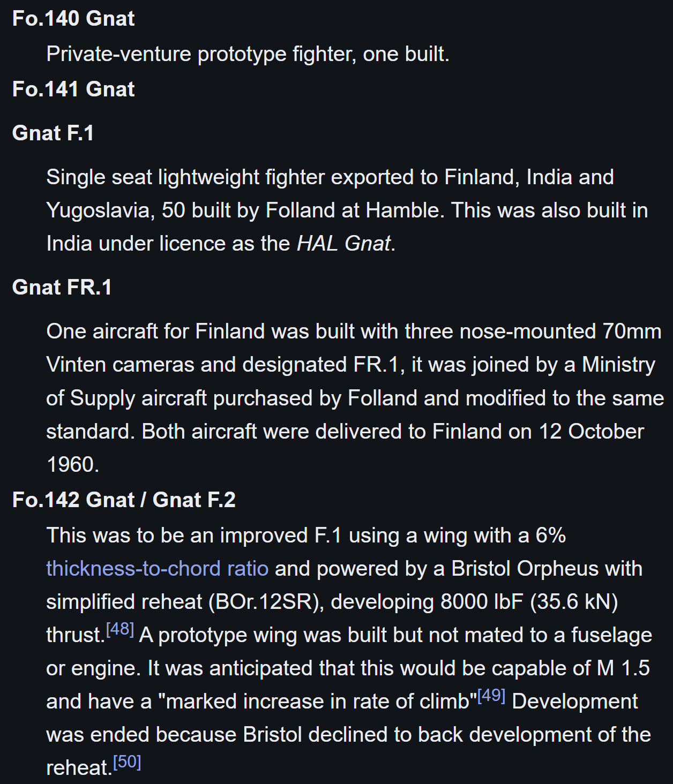Click the Gnat F.1 term heading
This screenshot has width=673, height=784.
tap(53, 133)
